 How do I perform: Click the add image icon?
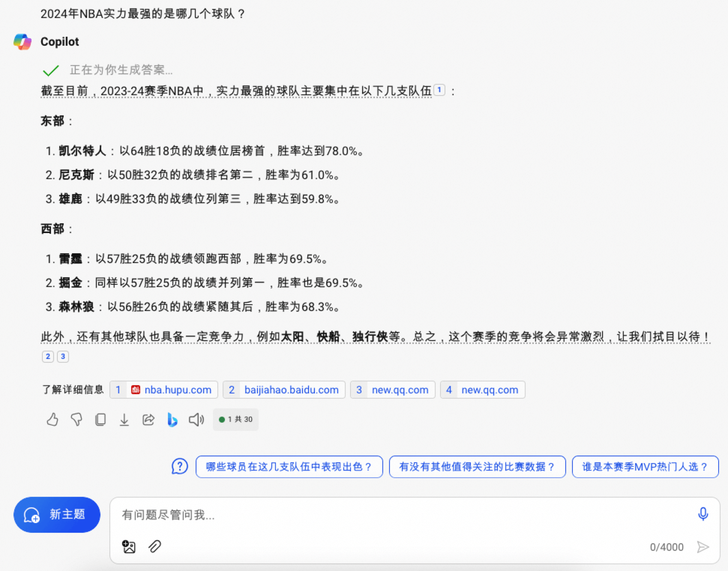129,547
